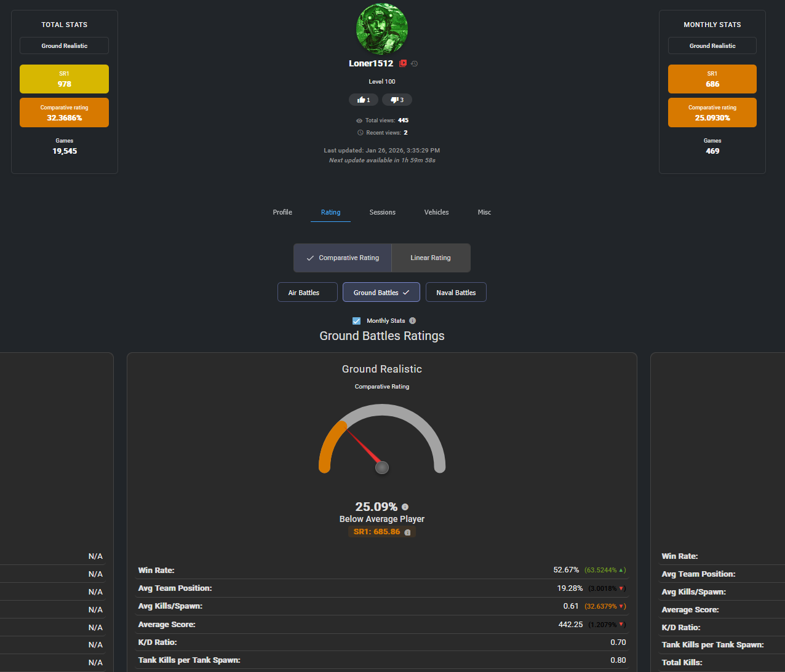Click the Next update available countdown
The image size is (785, 672).
click(x=382, y=160)
